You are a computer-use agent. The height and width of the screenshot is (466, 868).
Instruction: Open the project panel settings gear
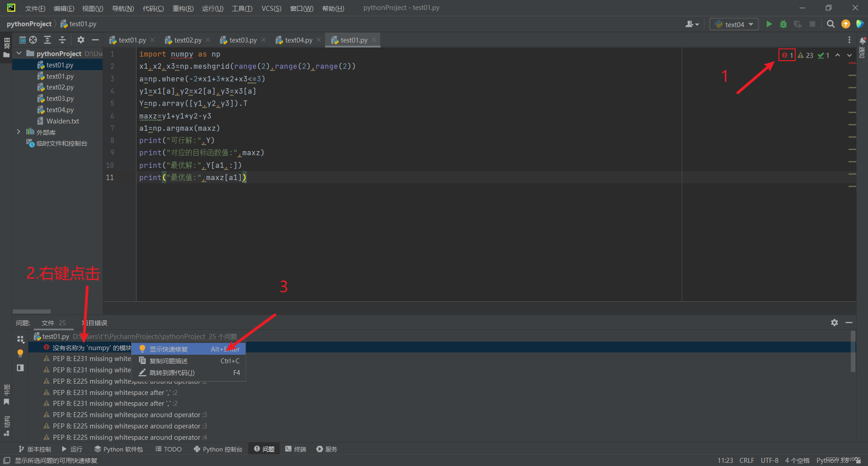pos(80,40)
